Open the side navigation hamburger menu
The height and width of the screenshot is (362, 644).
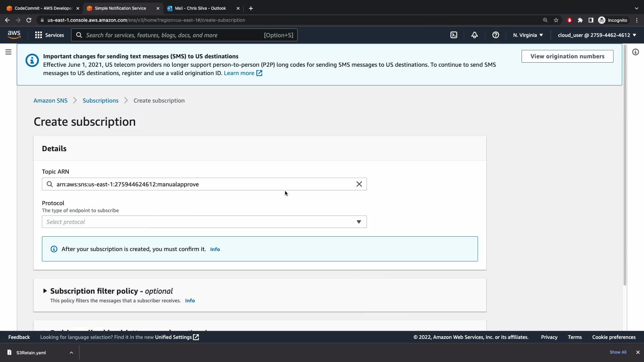pyautogui.click(x=8, y=52)
